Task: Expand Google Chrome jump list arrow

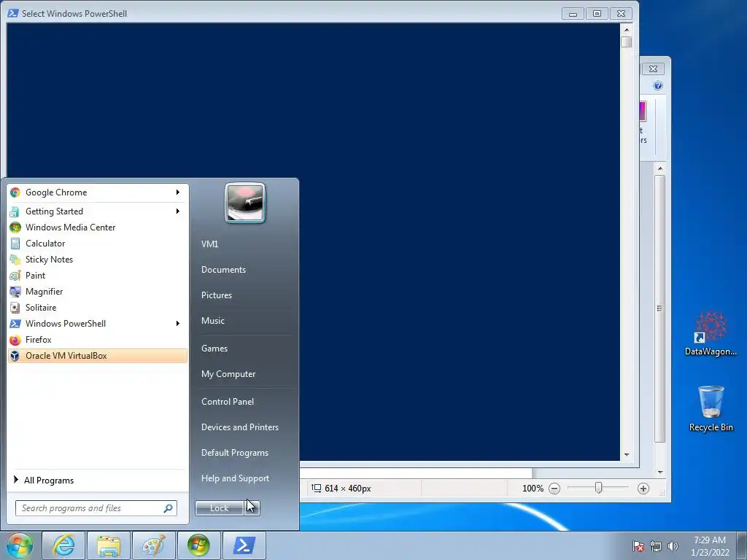Action: click(x=178, y=192)
